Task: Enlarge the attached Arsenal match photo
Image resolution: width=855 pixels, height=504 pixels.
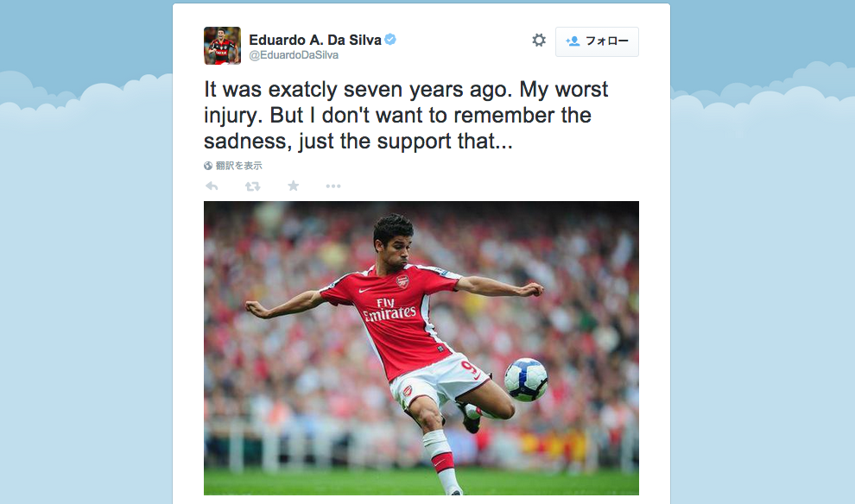Action: click(421, 348)
